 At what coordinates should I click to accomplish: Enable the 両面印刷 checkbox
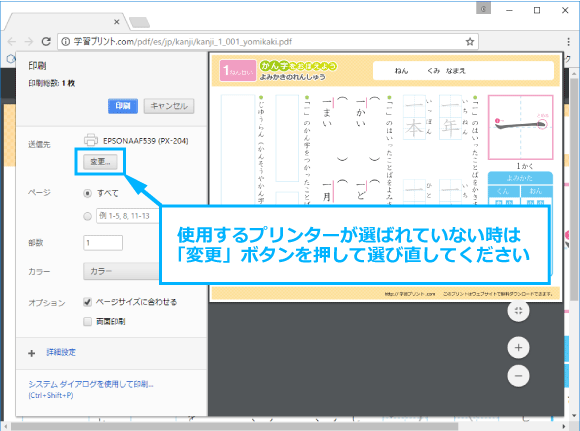click(x=87, y=321)
